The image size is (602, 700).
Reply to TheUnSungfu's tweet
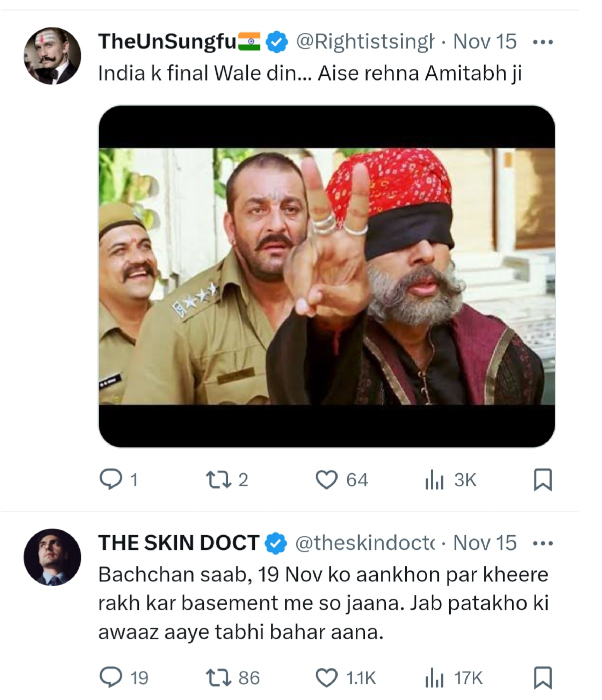[x=112, y=480]
